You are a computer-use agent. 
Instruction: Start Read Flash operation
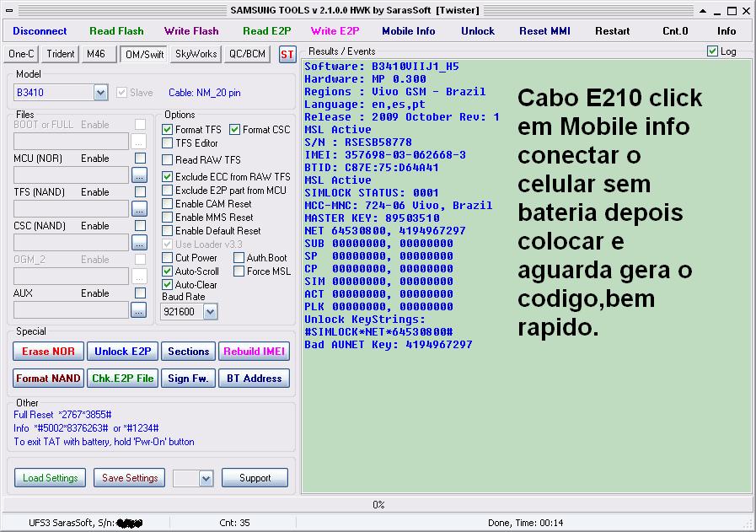[116, 31]
